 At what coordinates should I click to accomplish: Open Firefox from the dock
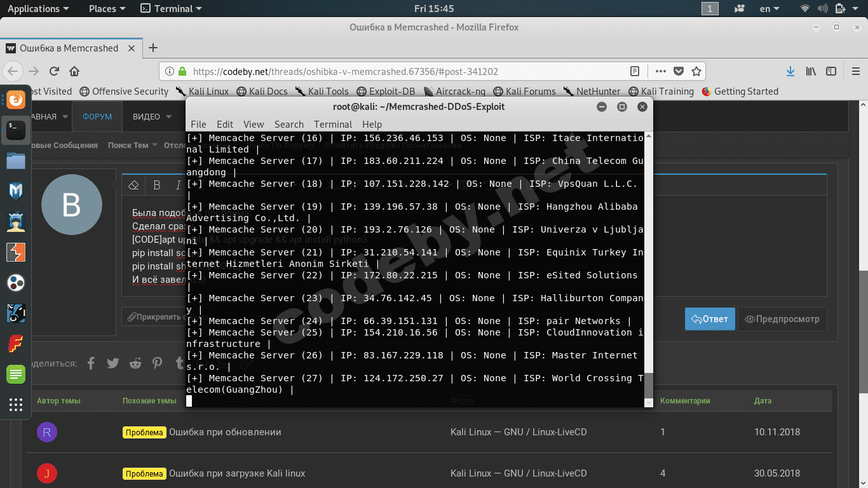tap(16, 99)
